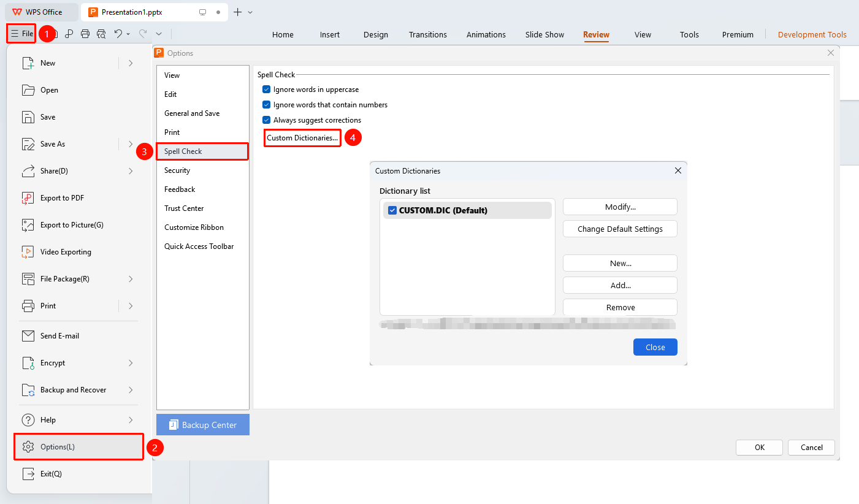
Task: Click the printer icon in quick access toolbar
Action: [x=85, y=34]
